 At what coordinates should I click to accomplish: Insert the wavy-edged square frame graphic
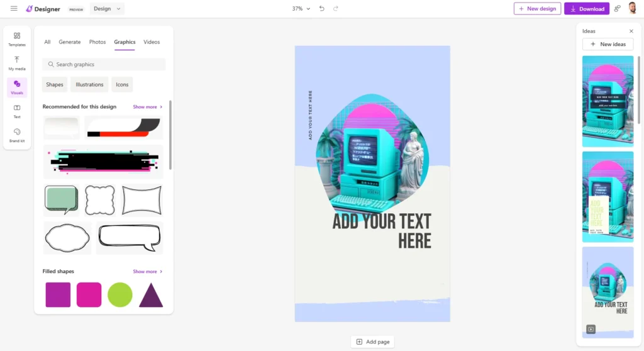100,200
